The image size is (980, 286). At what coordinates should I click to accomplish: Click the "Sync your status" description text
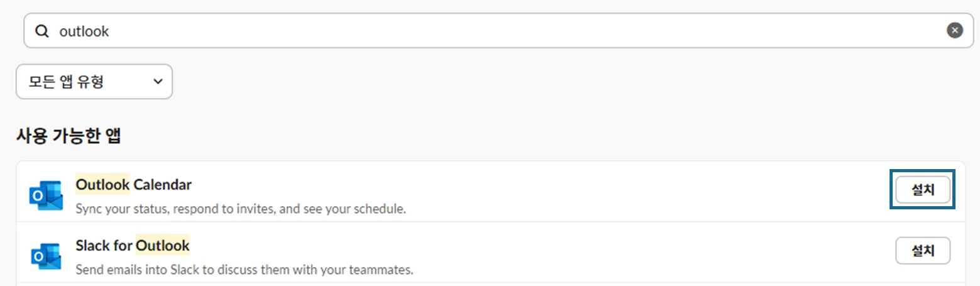(x=241, y=208)
